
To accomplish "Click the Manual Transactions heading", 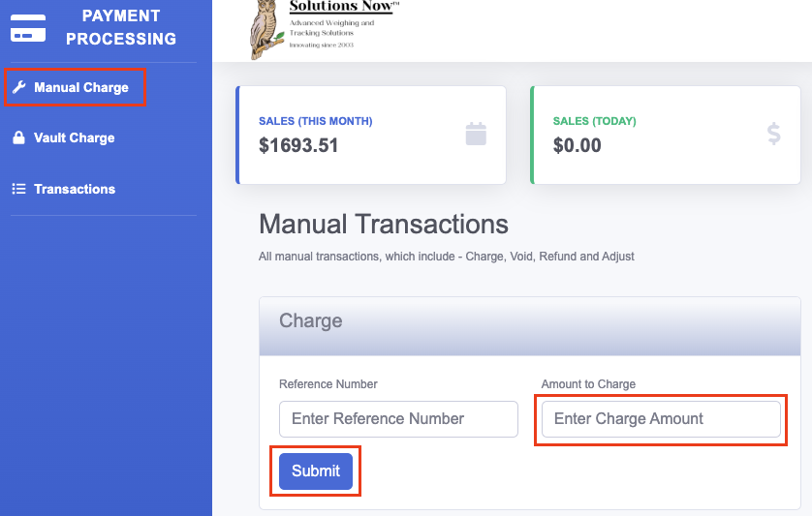I will [384, 224].
